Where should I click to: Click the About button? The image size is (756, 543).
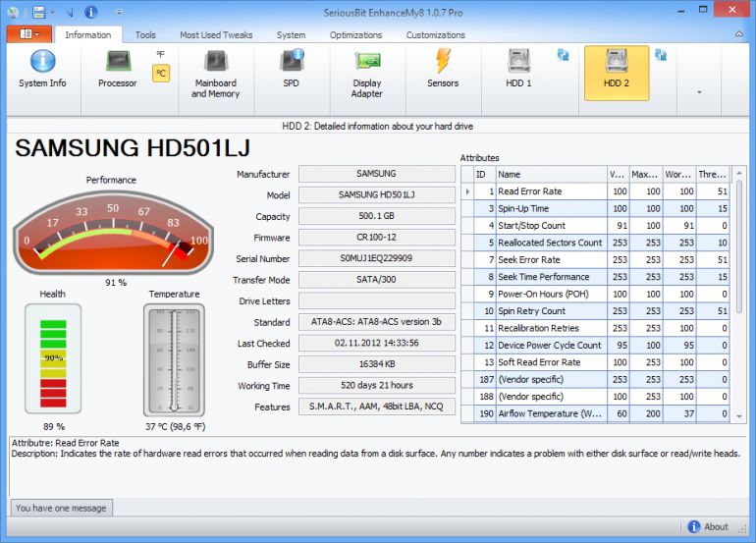[707, 526]
